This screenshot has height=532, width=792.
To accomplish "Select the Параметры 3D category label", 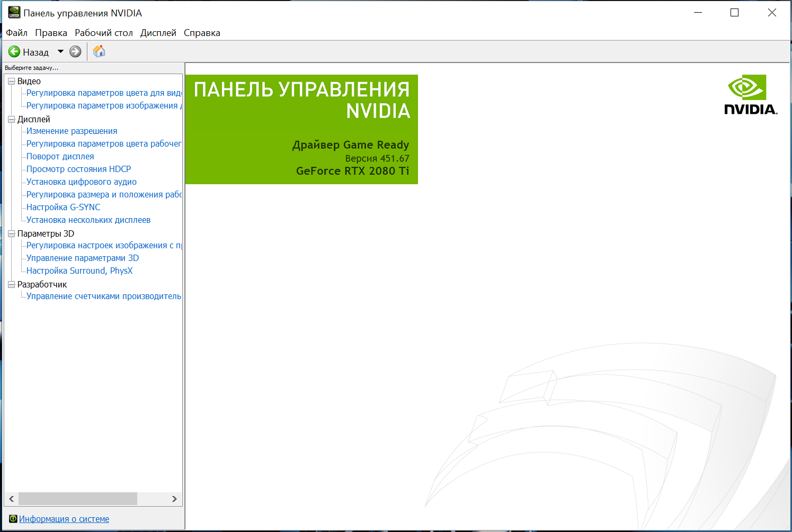I will pyautogui.click(x=46, y=234).
